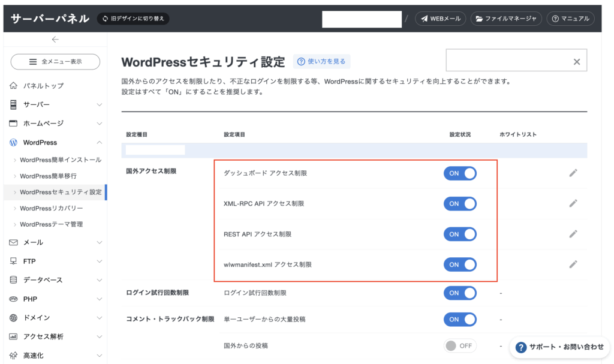Screen dimensions: 614x364
Task: Click the WordPress logo icon in sidebar
Action: click(x=13, y=142)
